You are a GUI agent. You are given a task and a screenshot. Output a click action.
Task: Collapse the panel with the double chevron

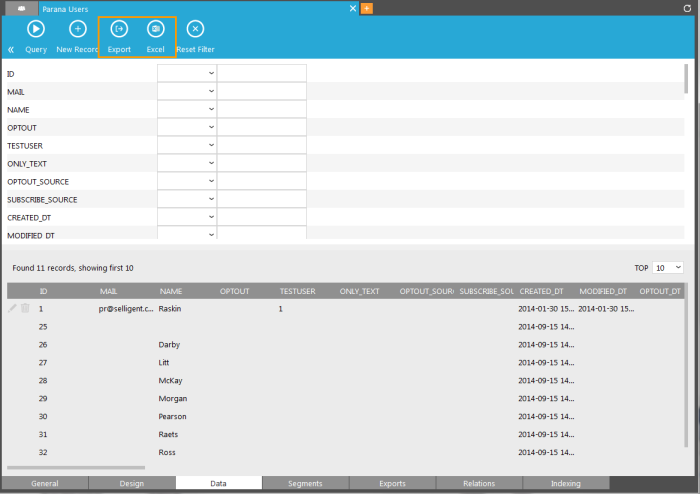pos(11,49)
